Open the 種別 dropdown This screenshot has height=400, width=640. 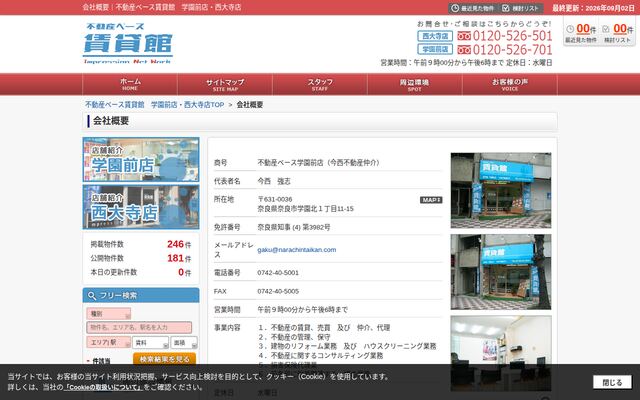109,314
